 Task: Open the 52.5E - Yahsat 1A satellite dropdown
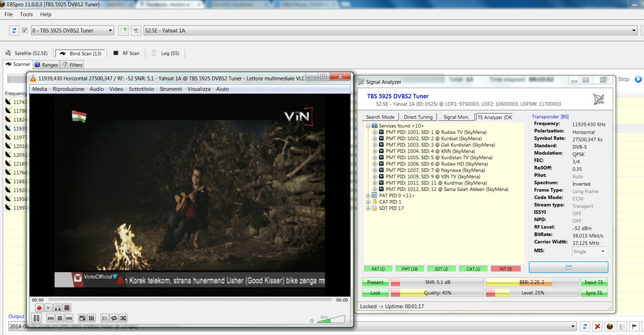coord(391,30)
